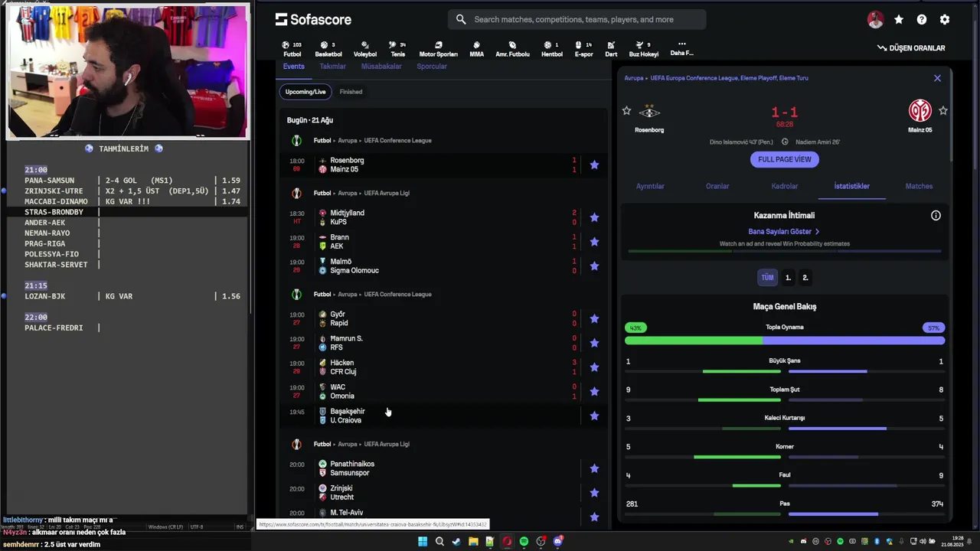Screen dimensions: 980x551
Task: Click the Rosenborg team logo
Action: point(649,112)
